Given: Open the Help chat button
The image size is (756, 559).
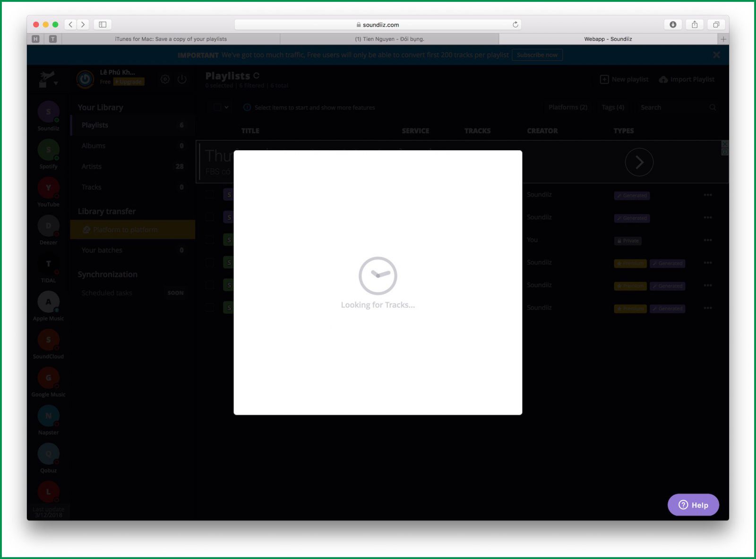Looking at the screenshot, I should click(693, 505).
